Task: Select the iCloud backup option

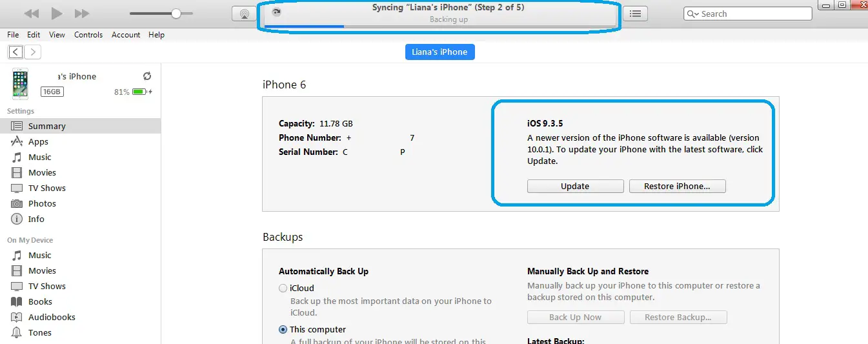Action: pos(283,288)
